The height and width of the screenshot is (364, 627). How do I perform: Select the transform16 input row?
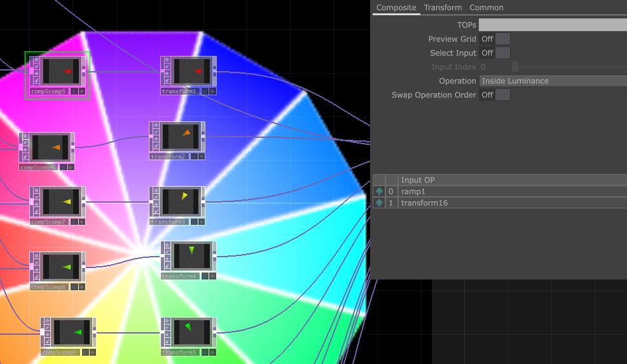pyautogui.click(x=500, y=203)
